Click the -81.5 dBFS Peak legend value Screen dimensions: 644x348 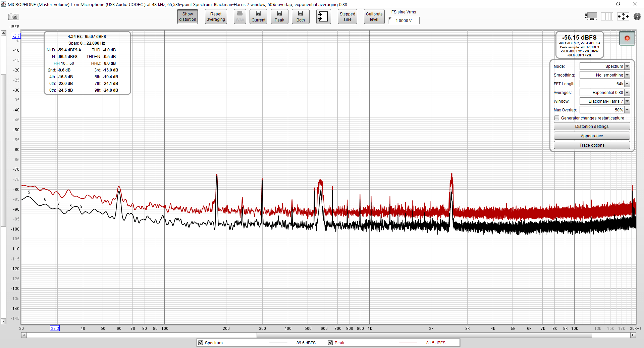point(435,343)
